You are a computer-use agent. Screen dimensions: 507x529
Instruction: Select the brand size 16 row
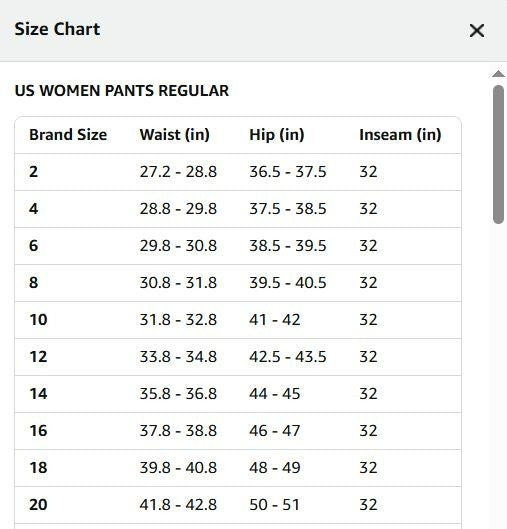(238, 431)
